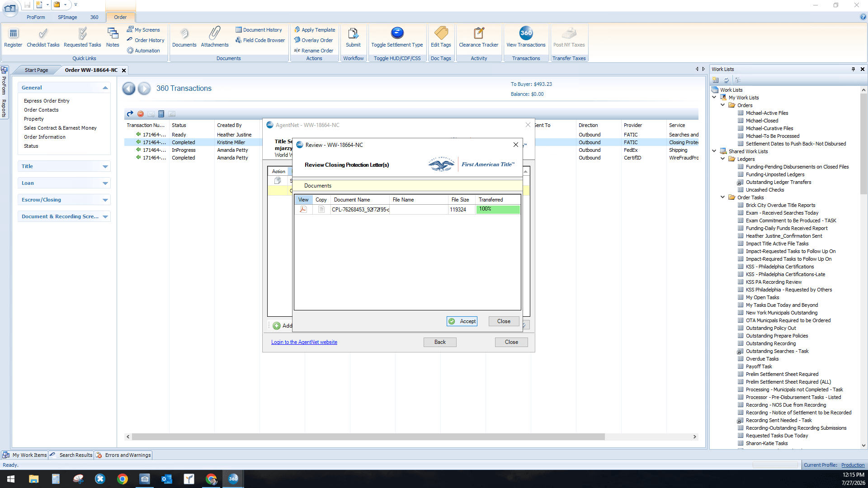This screenshot has height=488, width=868.
Task: Click the refresh arrow in 360 Transactions toolbar
Action: coord(130,114)
